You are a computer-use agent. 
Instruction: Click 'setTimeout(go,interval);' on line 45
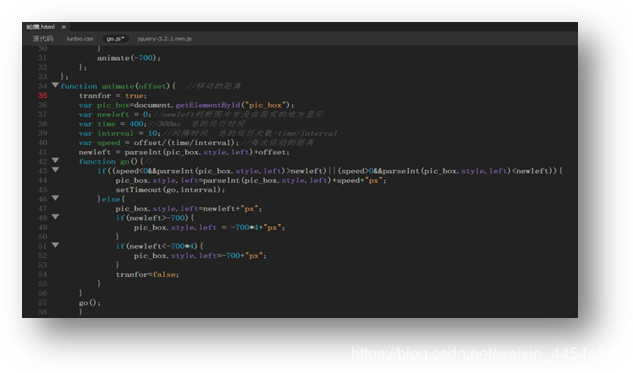[x=170, y=190]
